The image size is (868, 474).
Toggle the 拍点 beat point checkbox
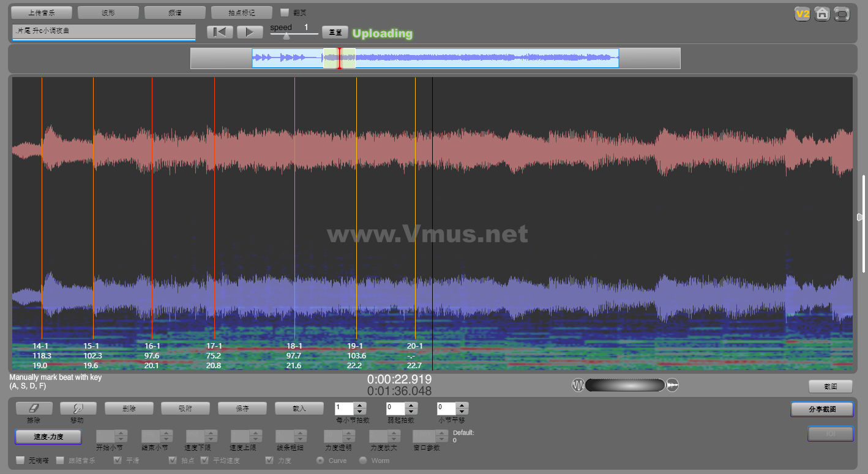173,460
